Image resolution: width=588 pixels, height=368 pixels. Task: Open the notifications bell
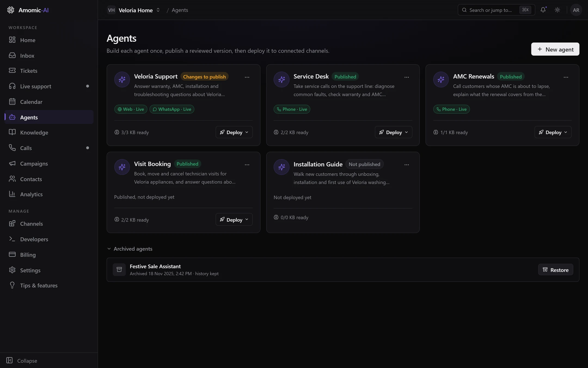(543, 10)
